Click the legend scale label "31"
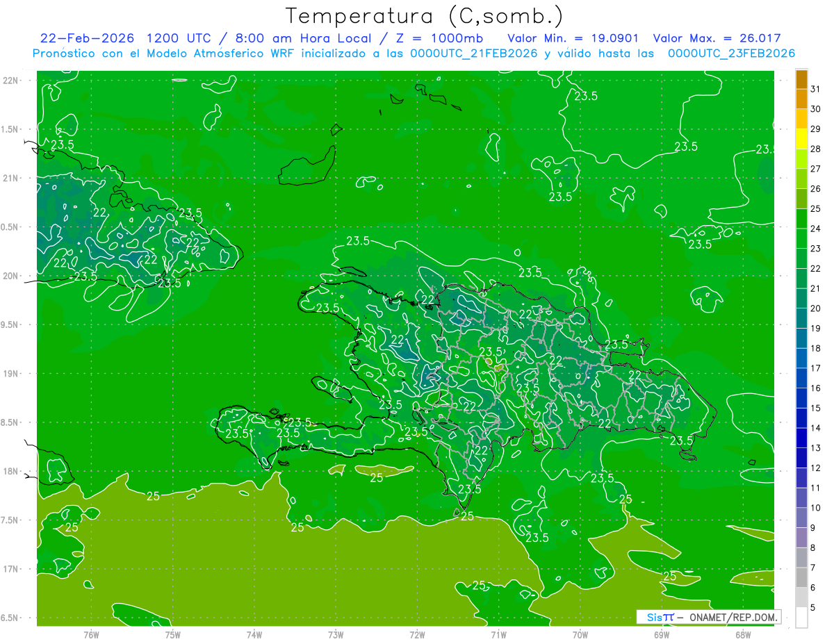The width and height of the screenshot is (834, 644). click(816, 89)
